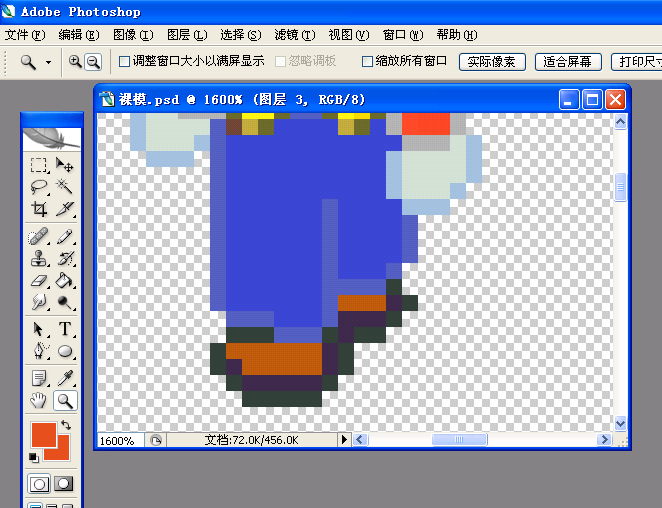Click status bar preview icon beside 1600%
Image resolution: width=662 pixels, height=508 pixels.
[x=156, y=440]
